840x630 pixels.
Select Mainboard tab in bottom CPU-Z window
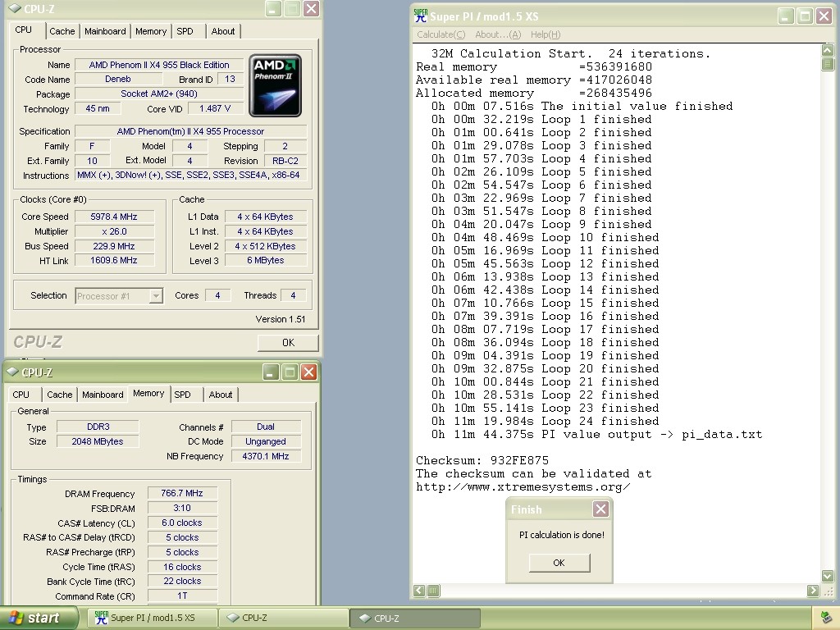(x=103, y=395)
